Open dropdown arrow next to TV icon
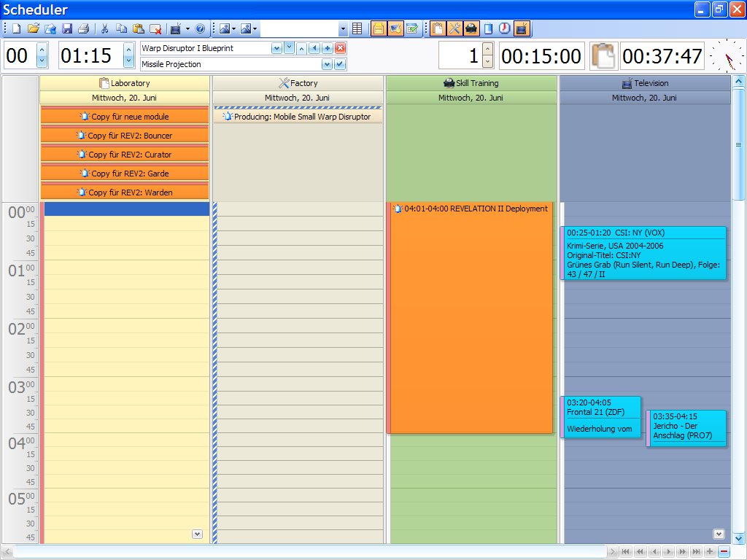 click(x=187, y=29)
